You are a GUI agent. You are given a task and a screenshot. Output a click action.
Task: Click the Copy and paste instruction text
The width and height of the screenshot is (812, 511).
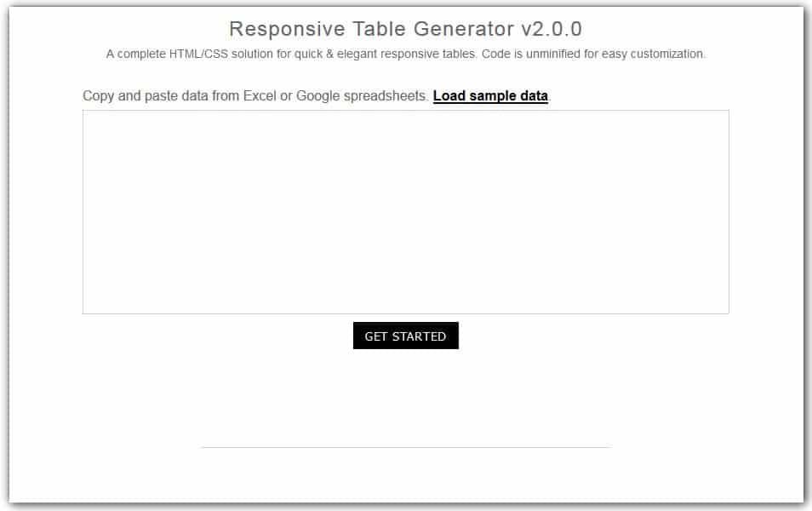coord(255,95)
